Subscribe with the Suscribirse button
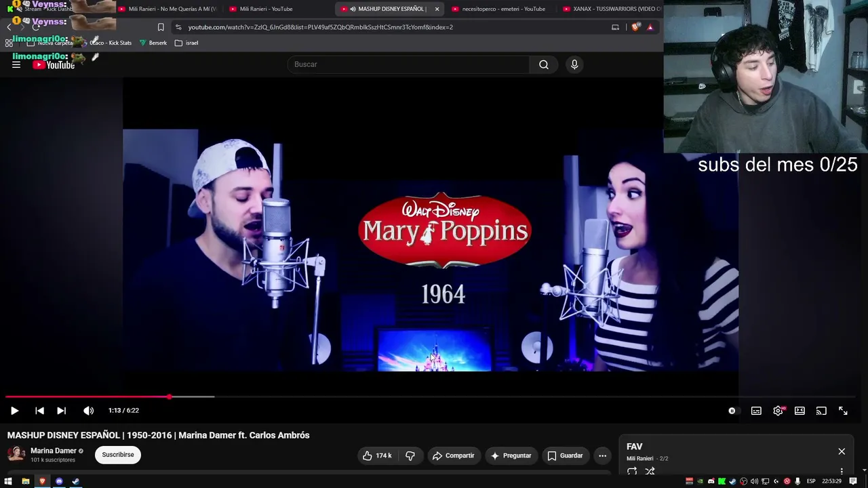Image resolution: width=868 pixels, height=488 pixels. pos(118,455)
